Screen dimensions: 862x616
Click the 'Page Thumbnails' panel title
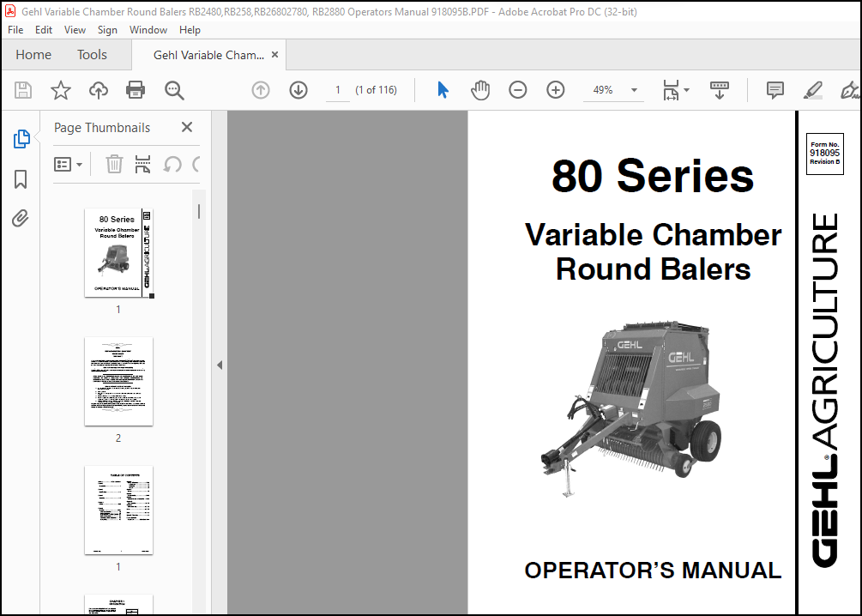pyautogui.click(x=102, y=128)
